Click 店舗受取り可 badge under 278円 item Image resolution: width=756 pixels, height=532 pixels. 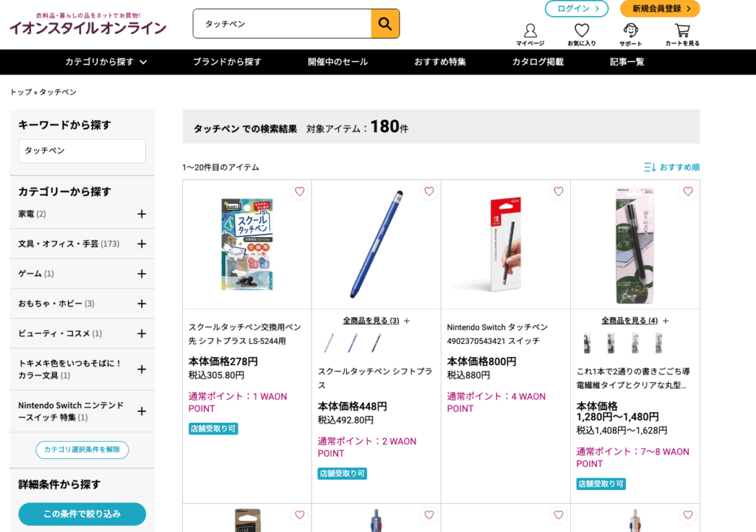(213, 429)
